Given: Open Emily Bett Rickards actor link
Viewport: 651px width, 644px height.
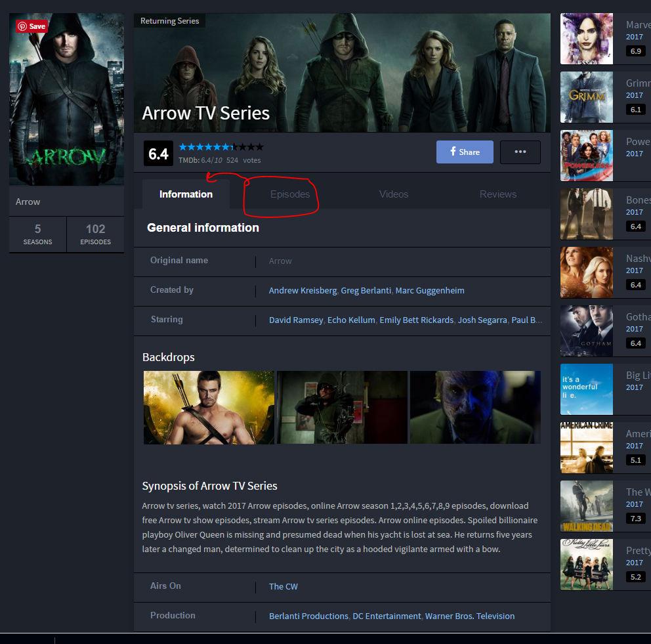Looking at the screenshot, I should point(417,320).
